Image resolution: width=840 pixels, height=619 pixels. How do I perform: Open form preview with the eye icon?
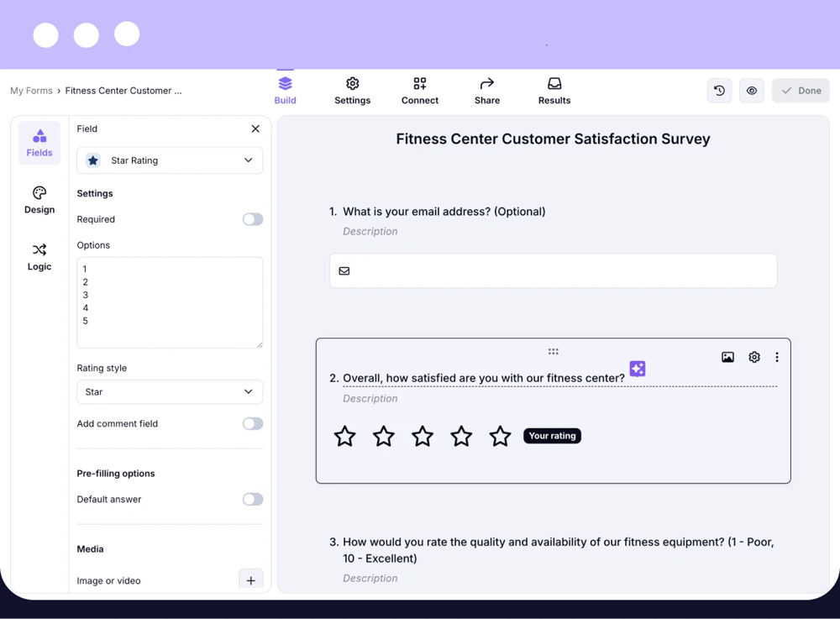tap(751, 90)
